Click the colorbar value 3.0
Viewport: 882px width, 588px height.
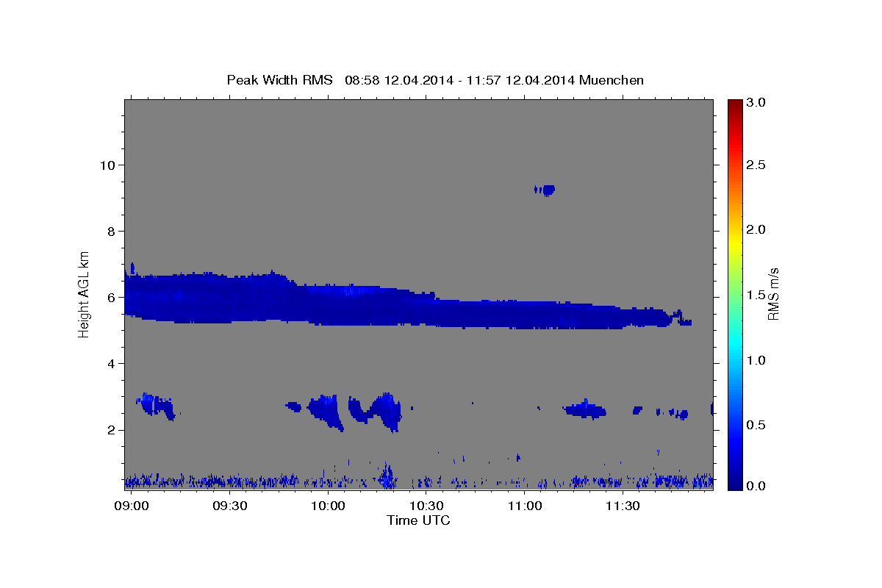pyautogui.click(x=755, y=103)
